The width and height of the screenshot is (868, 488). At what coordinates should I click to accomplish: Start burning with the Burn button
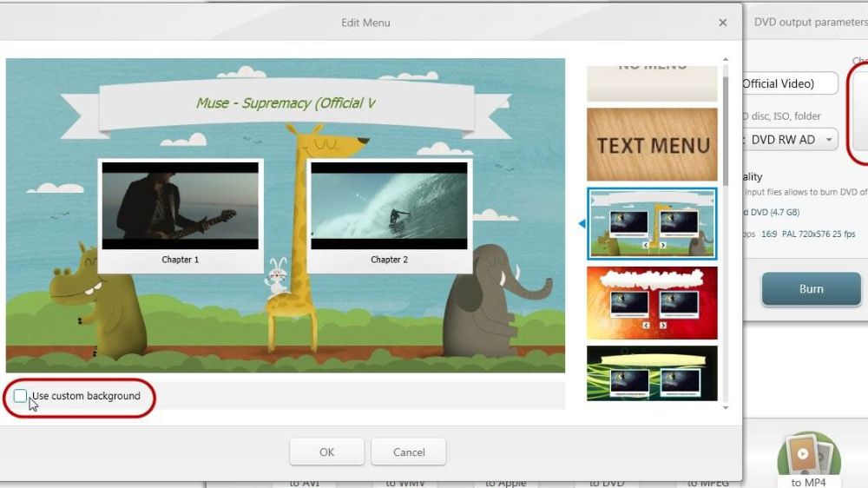coord(811,288)
